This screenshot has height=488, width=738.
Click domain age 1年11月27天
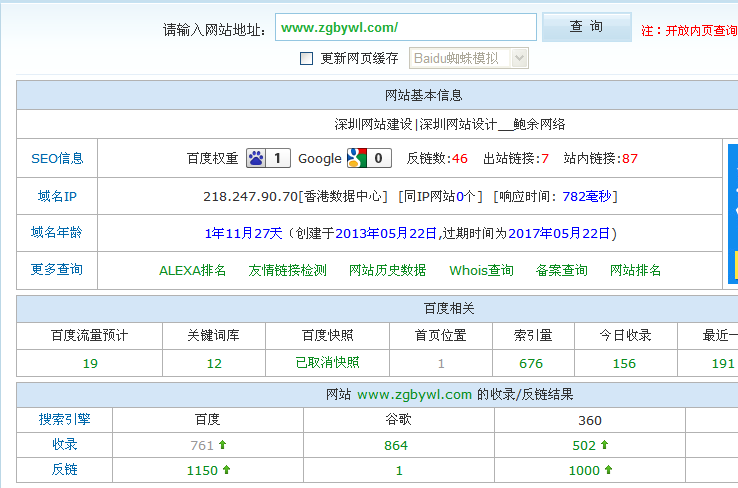[243, 233]
